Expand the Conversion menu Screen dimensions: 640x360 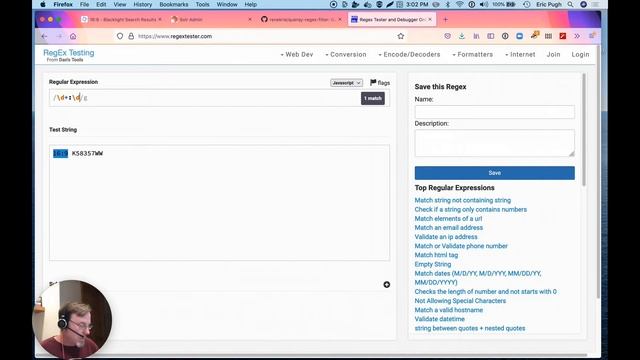(346, 54)
